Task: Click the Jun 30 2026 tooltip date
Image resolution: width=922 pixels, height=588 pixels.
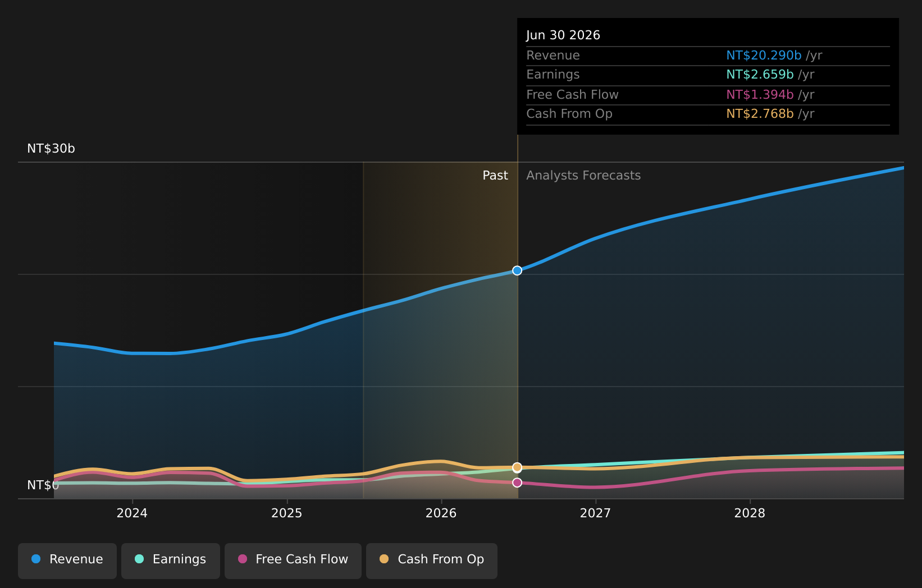Action: 563,35
